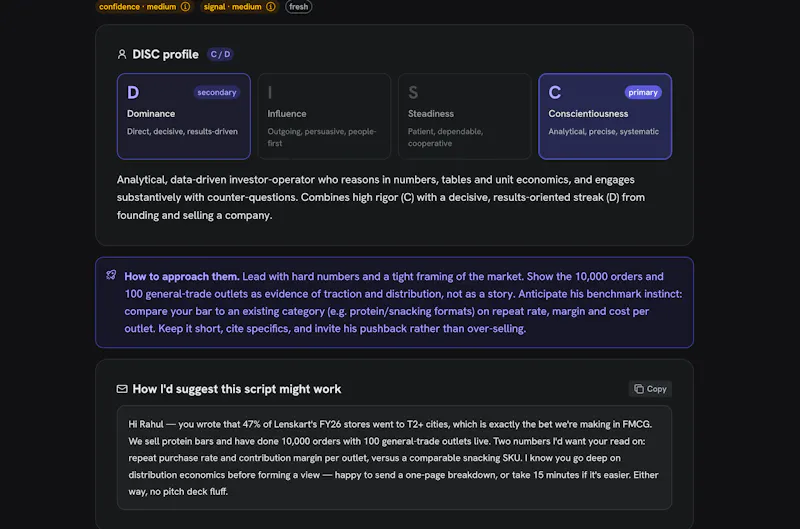Click Analytical, precise, systematic description
800x529 pixels.
604,132
